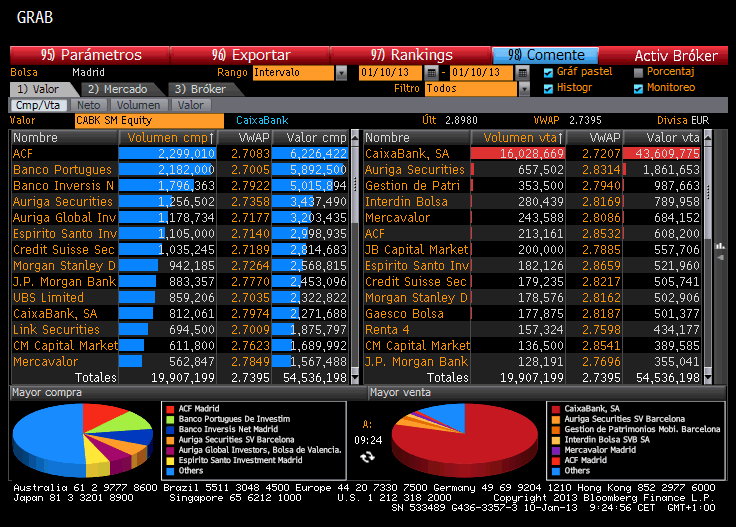736x527 pixels.
Task: Click CABK SM Equity input field
Action: coord(149,121)
